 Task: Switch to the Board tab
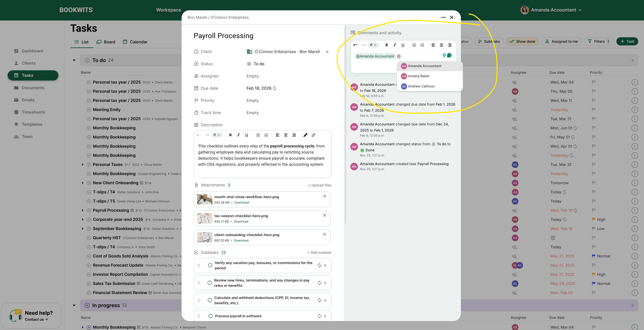(106, 42)
